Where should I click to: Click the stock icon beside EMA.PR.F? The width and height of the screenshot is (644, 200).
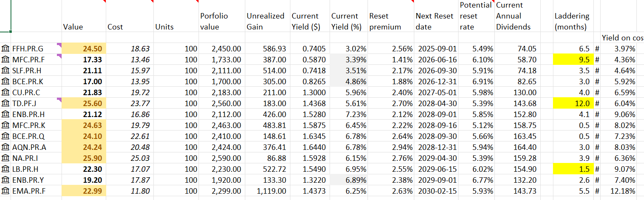[5, 191]
